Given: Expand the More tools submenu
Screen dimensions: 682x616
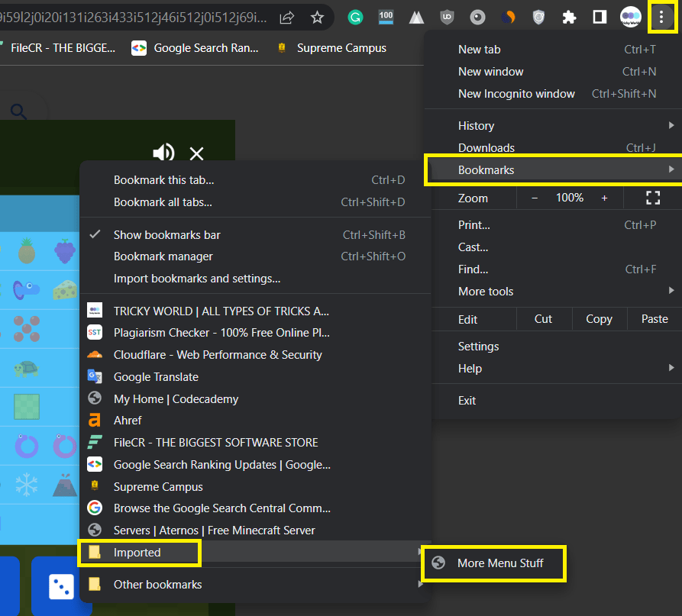Looking at the screenshot, I should [x=486, y=291].
